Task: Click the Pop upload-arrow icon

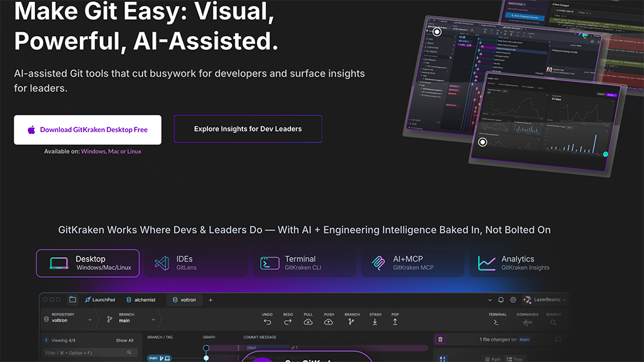Action: [395, 322]
